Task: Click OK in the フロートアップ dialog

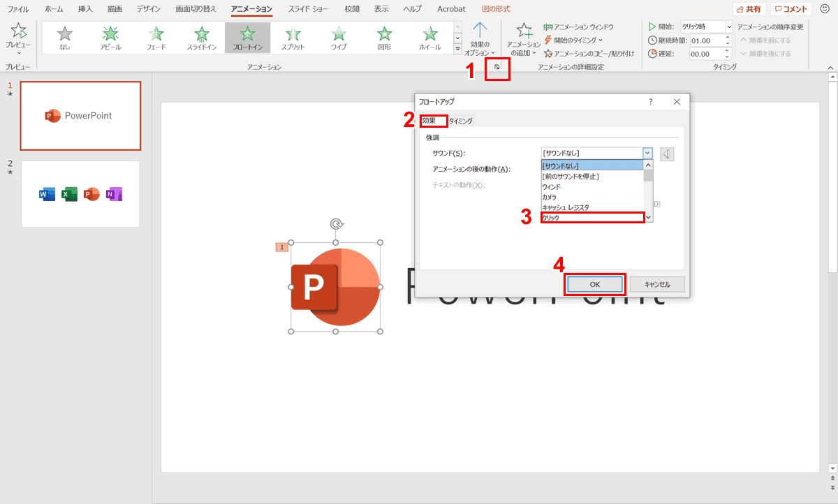Action: click(x=594, y=284)
